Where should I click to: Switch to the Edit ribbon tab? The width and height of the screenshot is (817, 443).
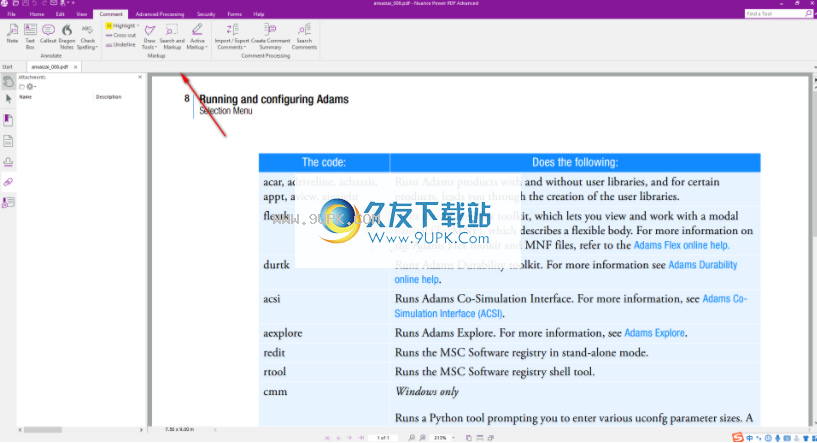(60, 14)
